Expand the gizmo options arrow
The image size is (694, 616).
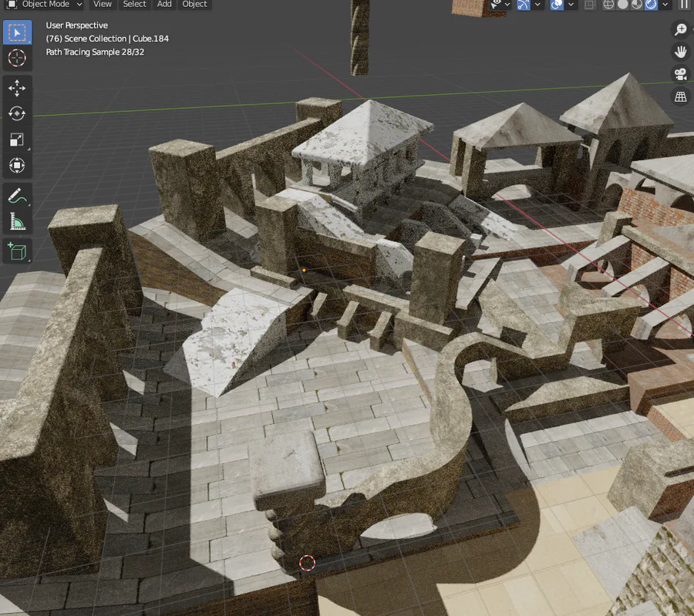point(537,5)
